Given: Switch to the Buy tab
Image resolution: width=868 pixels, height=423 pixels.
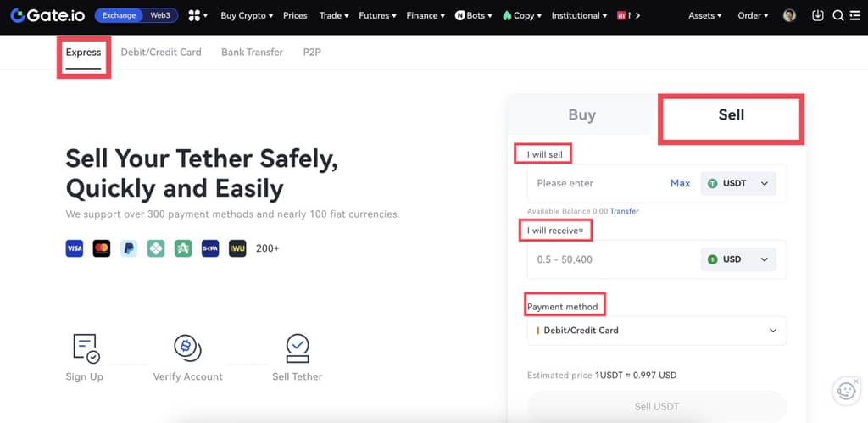Looking at the screenshot, I should pyautogui.click(x=581, y=115).
